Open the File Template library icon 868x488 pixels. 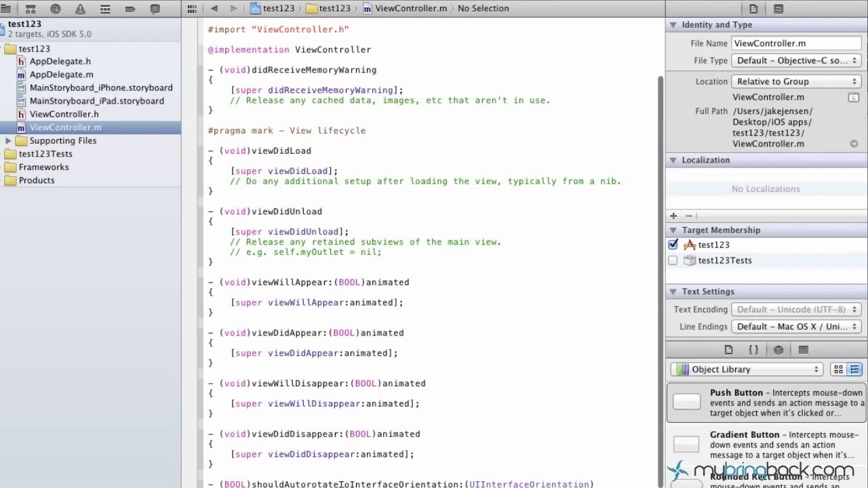coord(728,350)
